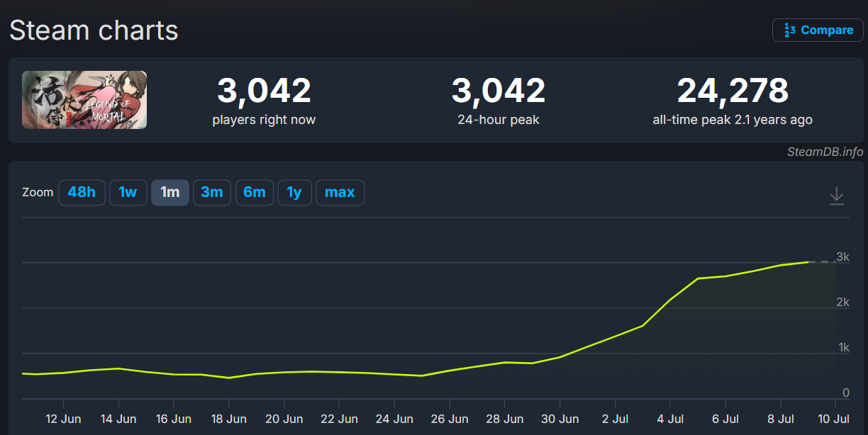Click the 0 y-axis label
The image size is (868, 435).
coord(846,392)
